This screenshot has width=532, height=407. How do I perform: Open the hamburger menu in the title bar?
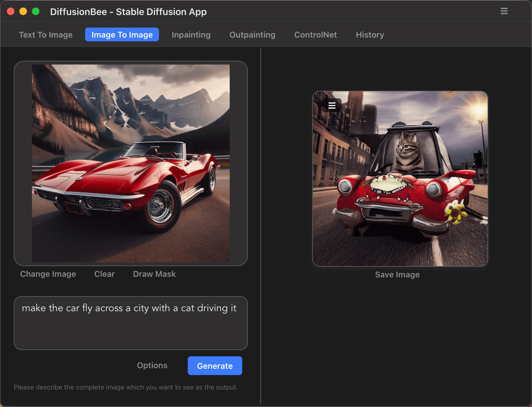[x=504, y=11]
